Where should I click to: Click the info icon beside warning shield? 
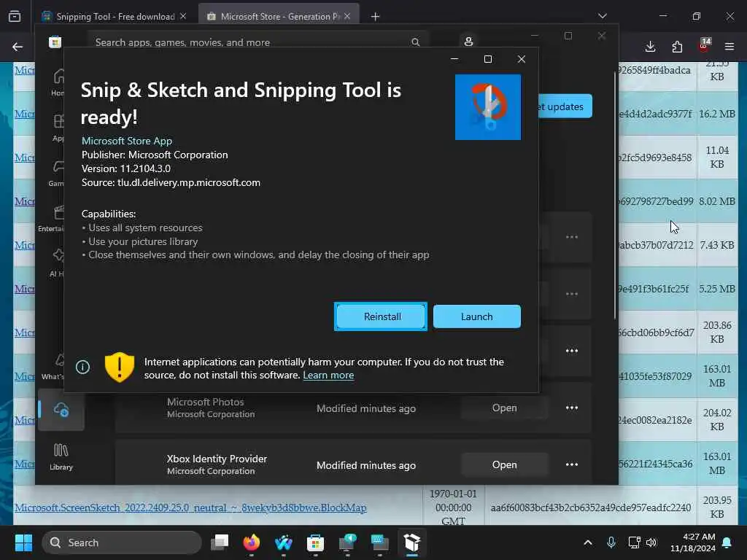(83, 367)
